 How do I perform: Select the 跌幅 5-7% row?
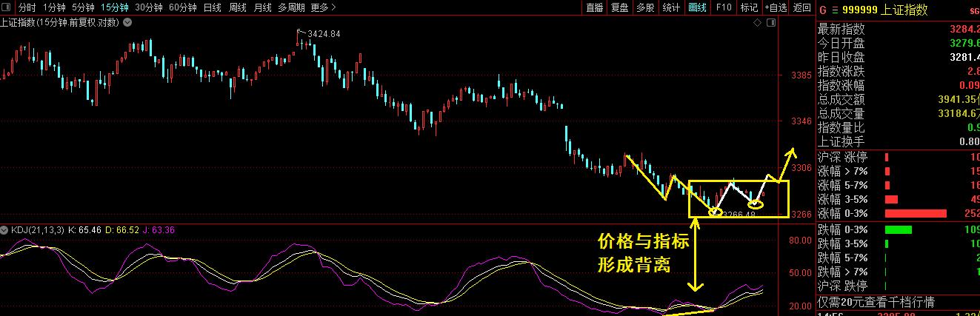pos(898,258)
